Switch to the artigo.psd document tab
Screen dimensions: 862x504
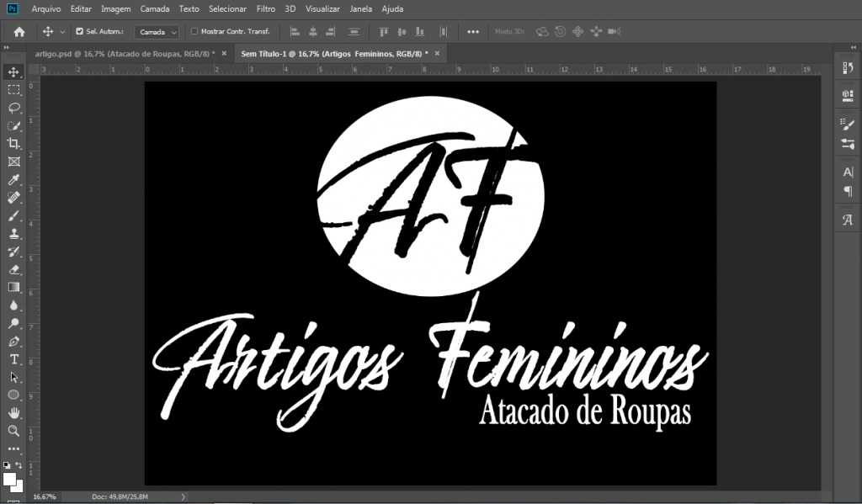click(122, 53)
